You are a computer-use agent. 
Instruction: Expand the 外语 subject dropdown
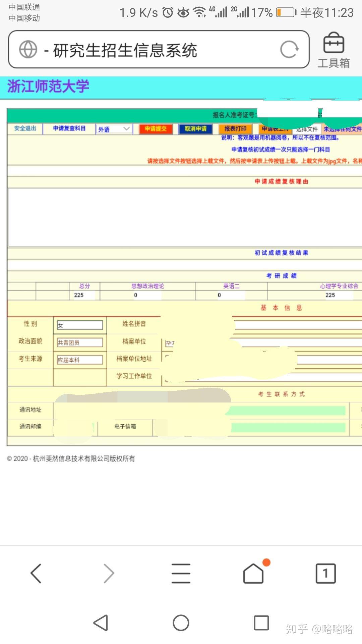click(114, 129)
